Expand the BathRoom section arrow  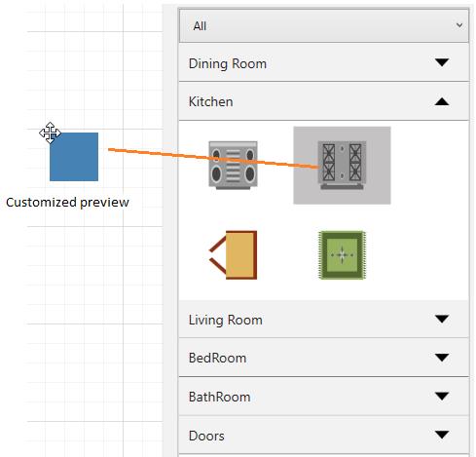pyautogui.click(x=442, y=397)
